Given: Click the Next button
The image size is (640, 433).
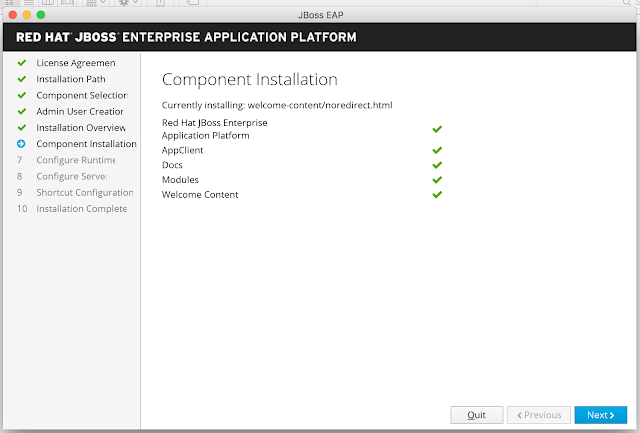Looking at the screenshot, I should [600, 415].
